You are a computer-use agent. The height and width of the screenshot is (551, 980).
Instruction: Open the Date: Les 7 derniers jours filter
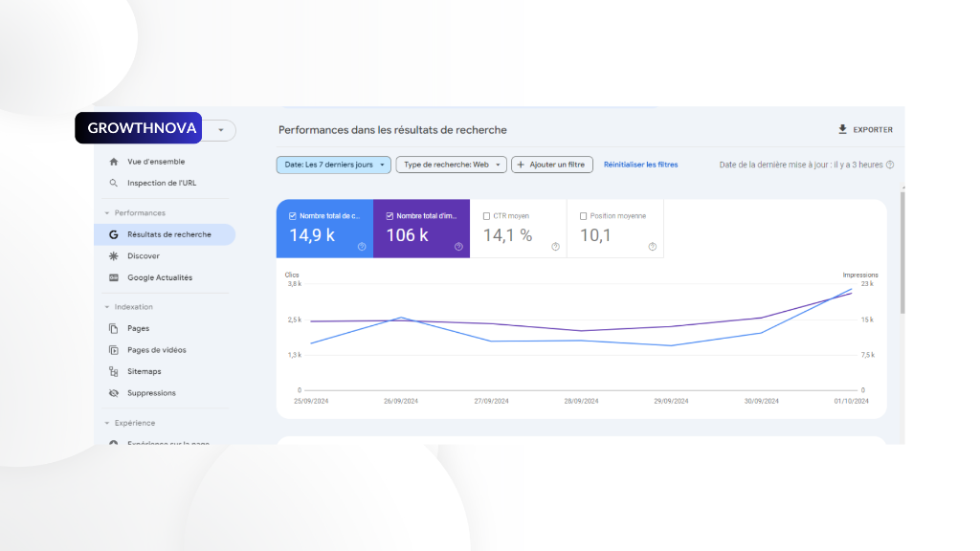[x=334, y=165]
